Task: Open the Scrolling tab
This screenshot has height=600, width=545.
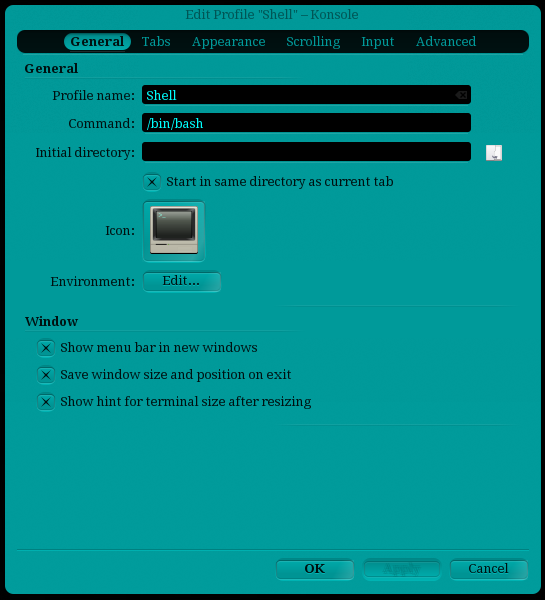Action: tap(313, 41)
